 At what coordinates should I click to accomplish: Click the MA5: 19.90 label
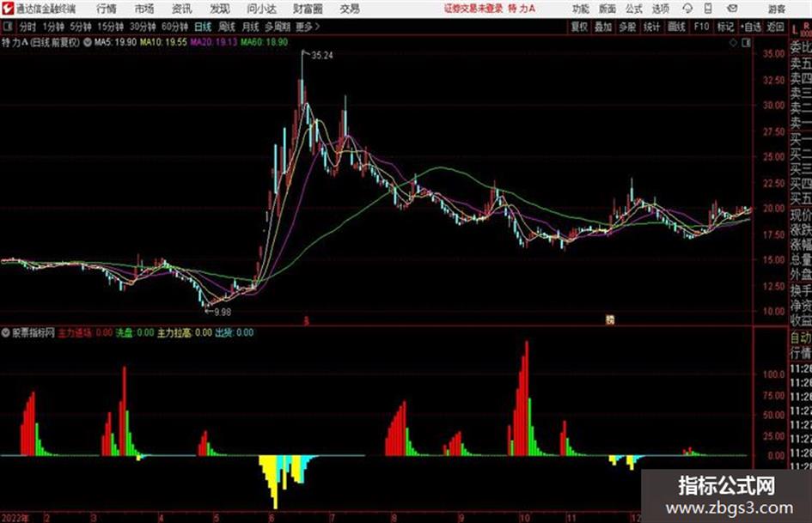point(115,42)
